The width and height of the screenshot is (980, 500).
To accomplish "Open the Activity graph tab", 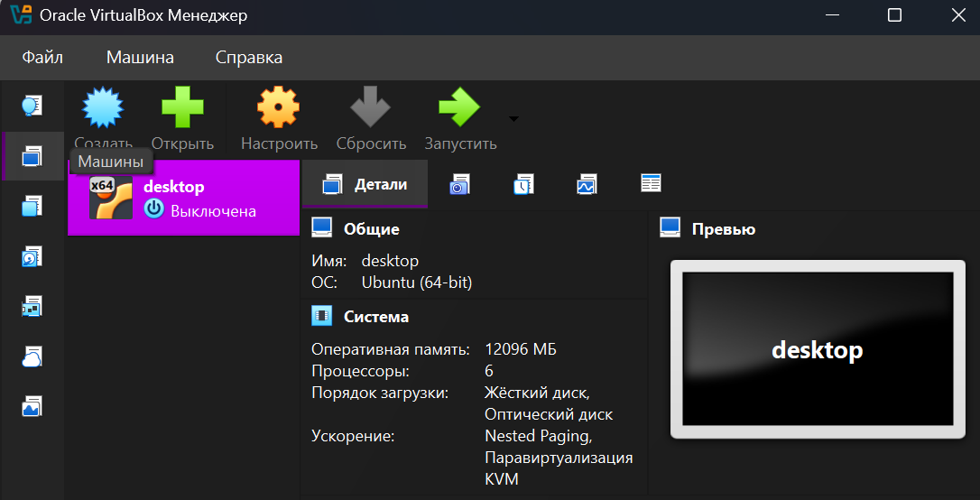I will click(x=587, y=184).
